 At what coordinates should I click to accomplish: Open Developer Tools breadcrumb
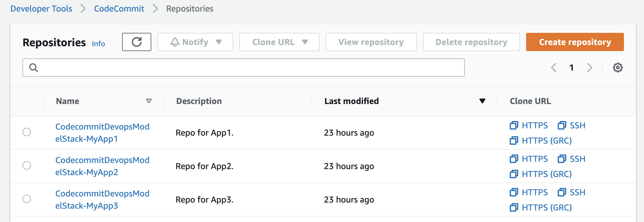point(41,9)
